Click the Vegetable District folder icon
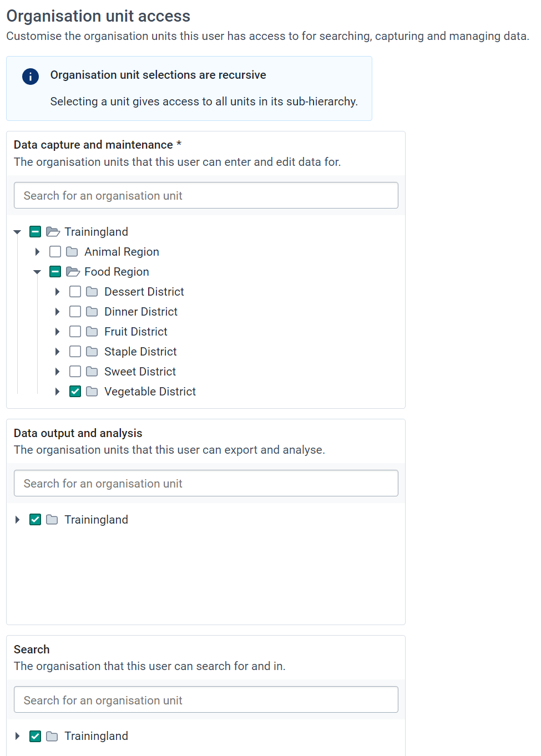This screenshot has height=756, width=541. tap(92, 392)
